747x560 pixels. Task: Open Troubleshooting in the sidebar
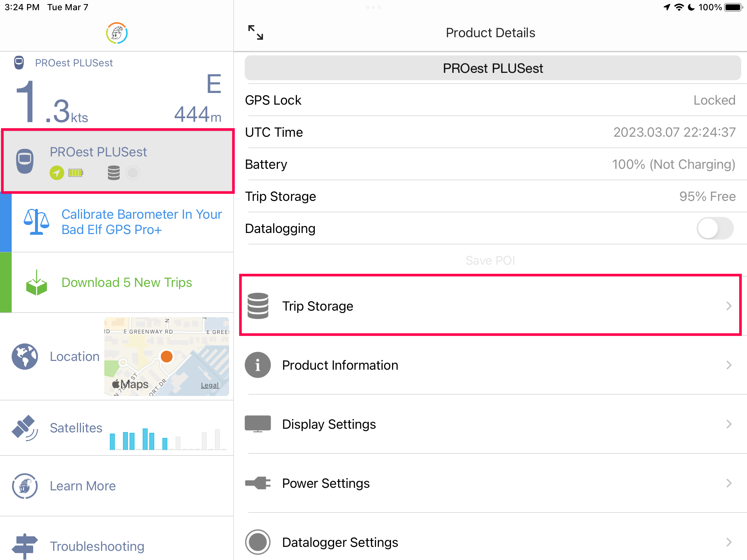point(97,546)
